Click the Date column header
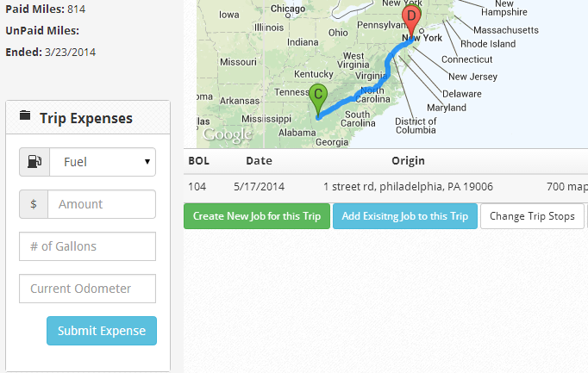This screenshot has width=588, height=373. pyautogui.click(x=259, y=161)
